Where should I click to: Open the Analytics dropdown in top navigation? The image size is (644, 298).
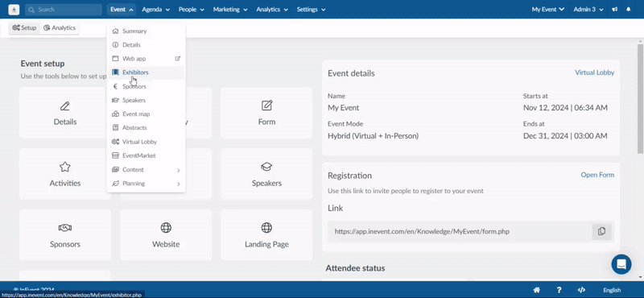(x=272, y=10)
